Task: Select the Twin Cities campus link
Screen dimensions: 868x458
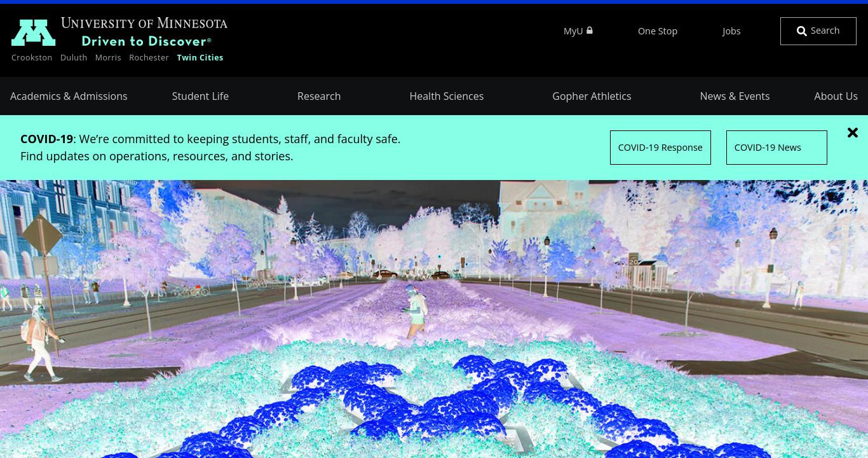Action: tap(200, 57)
